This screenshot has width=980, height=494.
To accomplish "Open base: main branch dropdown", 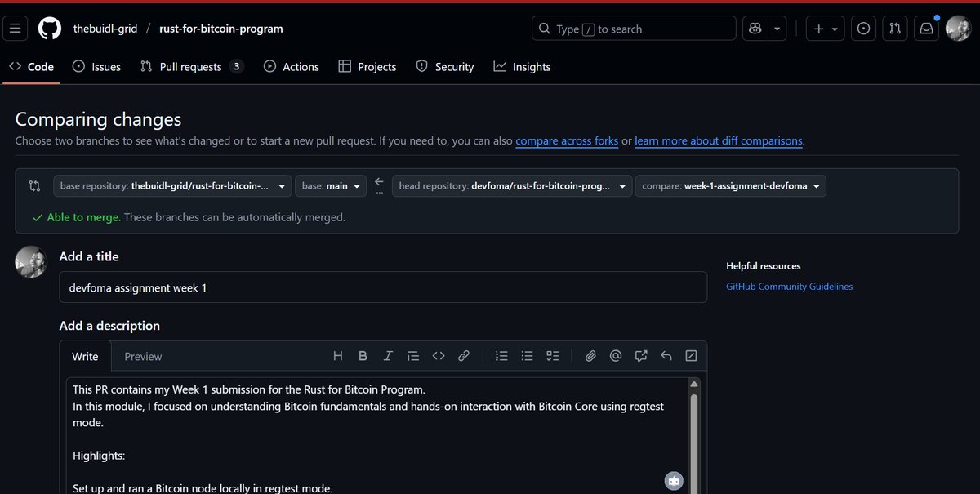I will pyautogui.click(x=332, y=186).
